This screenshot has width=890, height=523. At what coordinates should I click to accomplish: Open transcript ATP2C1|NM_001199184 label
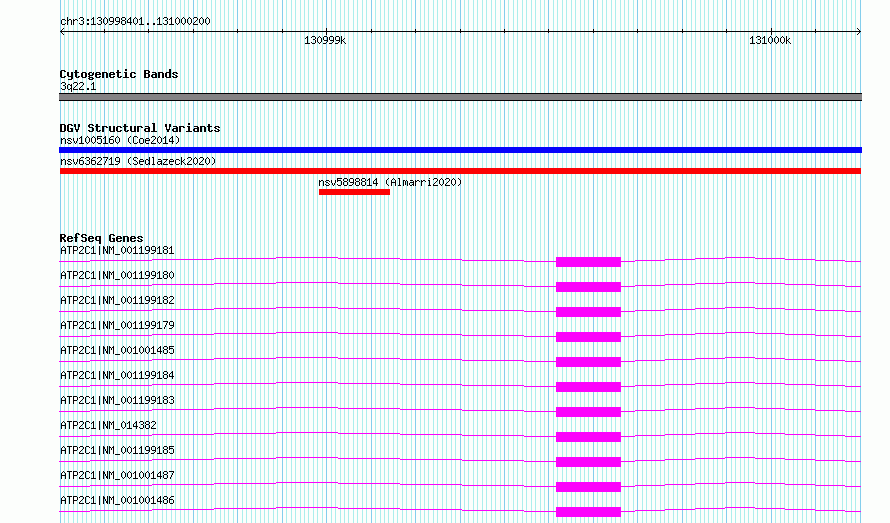pos(117,375)
